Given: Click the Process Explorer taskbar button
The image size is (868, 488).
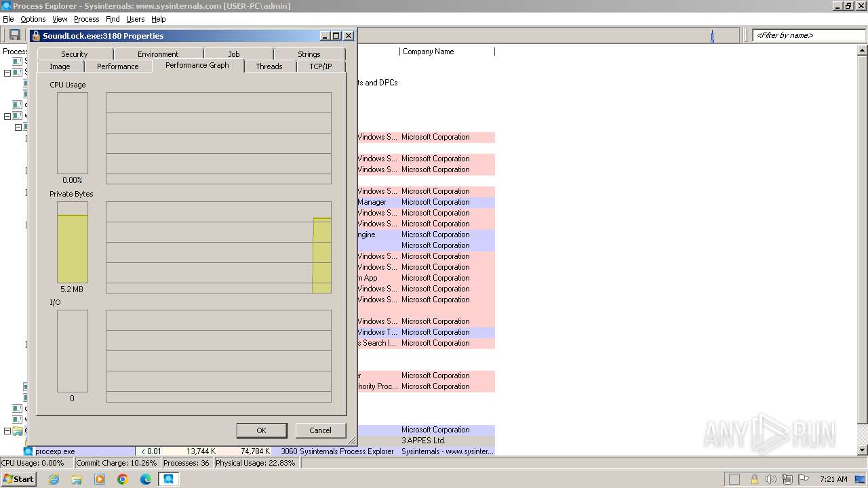Looking at the screenshot, I should coord(169,479).
